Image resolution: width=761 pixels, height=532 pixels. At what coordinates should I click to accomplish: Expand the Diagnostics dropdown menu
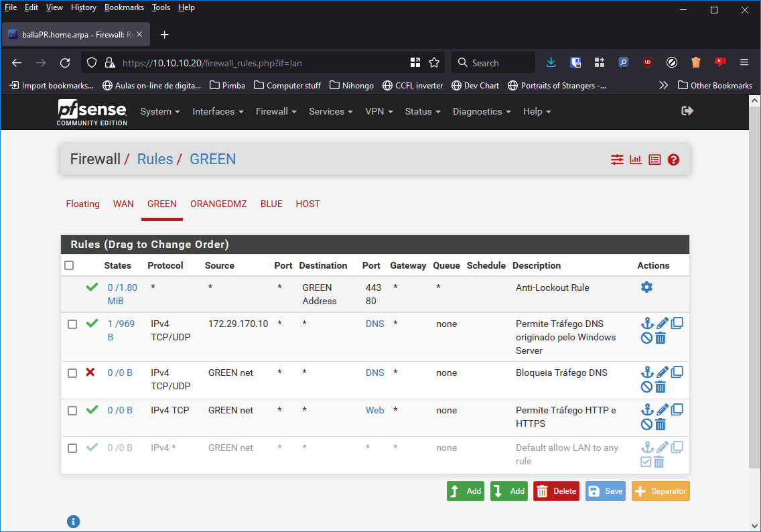(482, 111)
